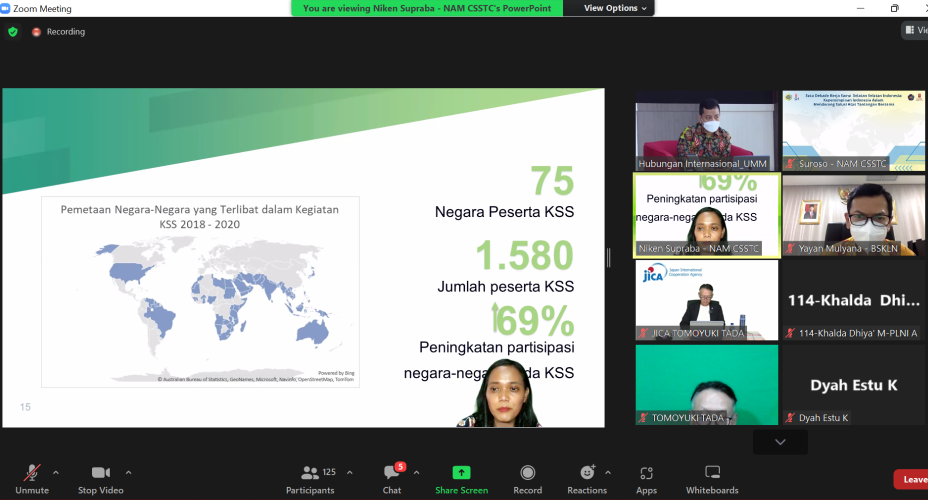Expand the chat options arrow
928x500 pixels.
click(416, 472)
